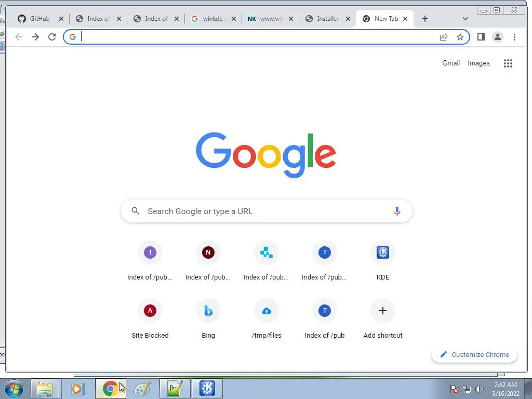Image resolution: width=532 pixels, height=399 pixels.
Task: Open the Google apps grid
Action: click(508, 63)
